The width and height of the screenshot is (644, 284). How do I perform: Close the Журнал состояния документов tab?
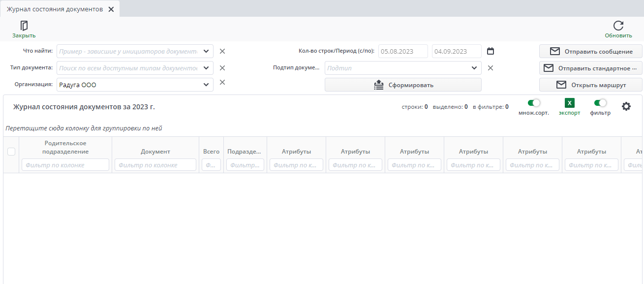[111, 9]
